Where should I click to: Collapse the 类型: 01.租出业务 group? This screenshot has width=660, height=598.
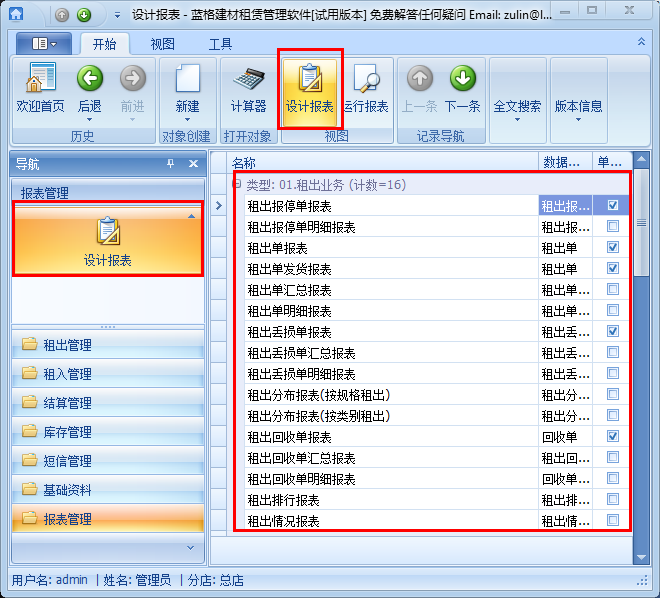pos(237,184)
